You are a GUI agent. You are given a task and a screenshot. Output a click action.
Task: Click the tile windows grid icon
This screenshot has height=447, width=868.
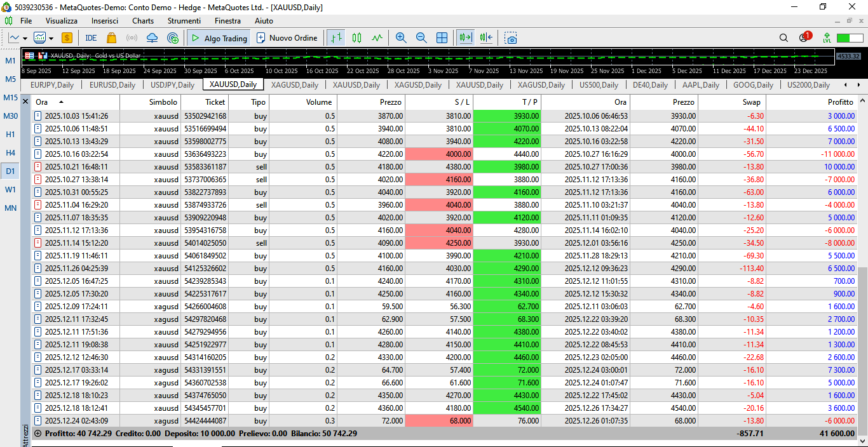[x=442, y=38]
